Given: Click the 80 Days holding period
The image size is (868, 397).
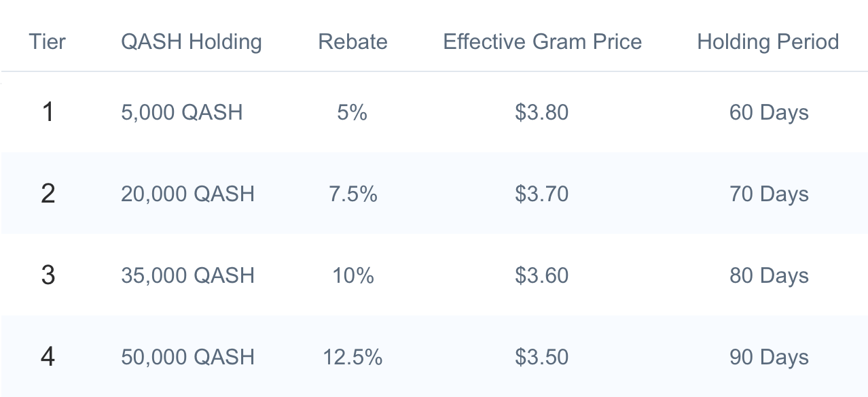Looking at the screenshot, I should [x=769, y=275].
